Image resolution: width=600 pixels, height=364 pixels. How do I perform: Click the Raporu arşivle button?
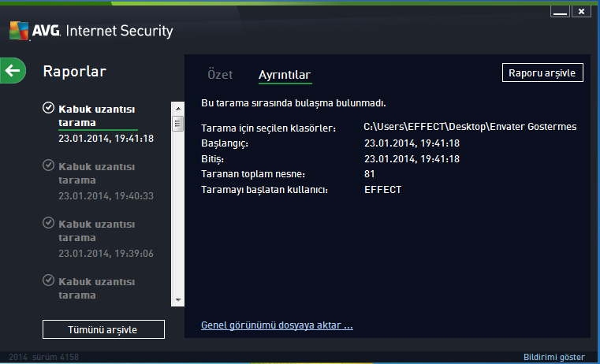pyautogui.click(x=542, y=72)
